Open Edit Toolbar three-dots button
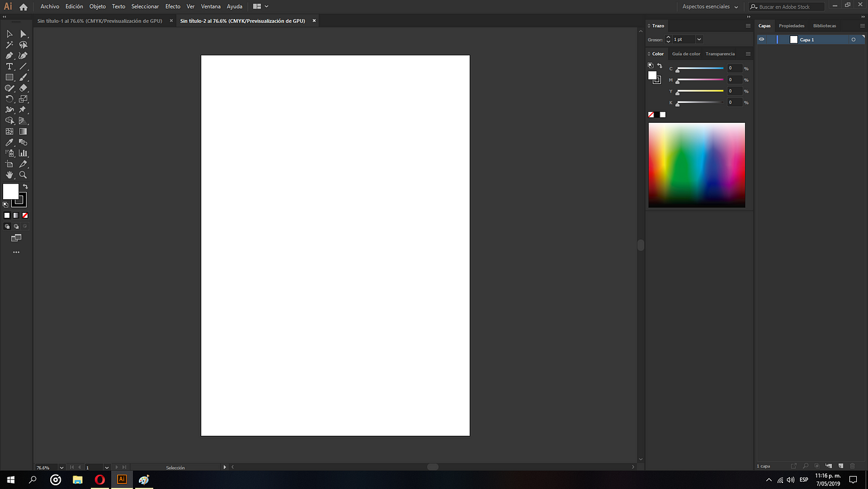This screenshot has height=489, width=868. tap(16, 253)
